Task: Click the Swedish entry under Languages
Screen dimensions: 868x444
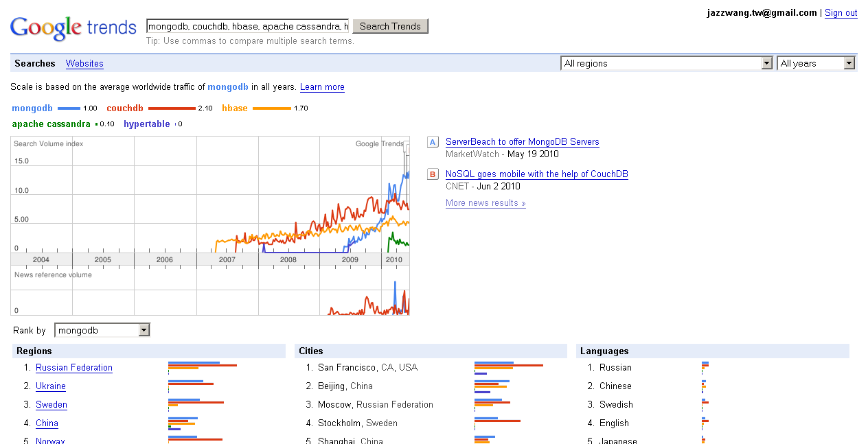Action: [x=616, y=405]
